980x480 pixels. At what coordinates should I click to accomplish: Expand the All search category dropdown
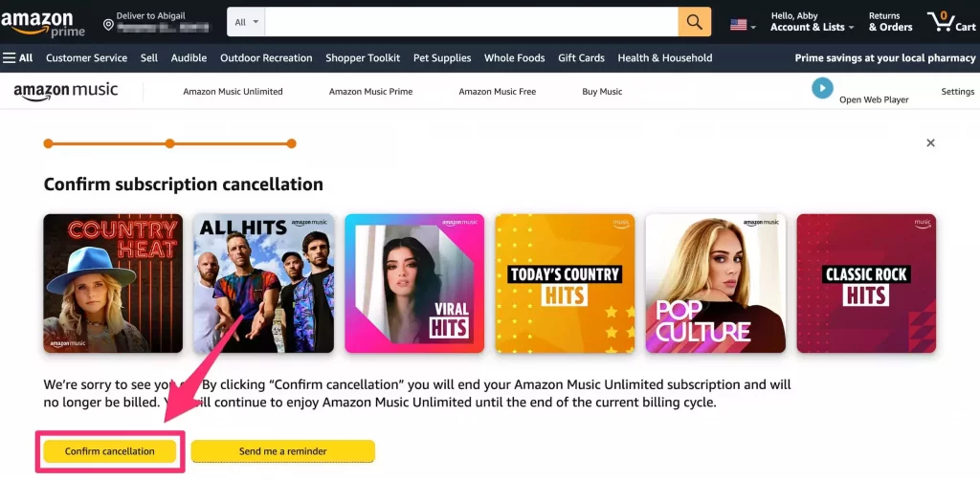click(x=246, y=22)
